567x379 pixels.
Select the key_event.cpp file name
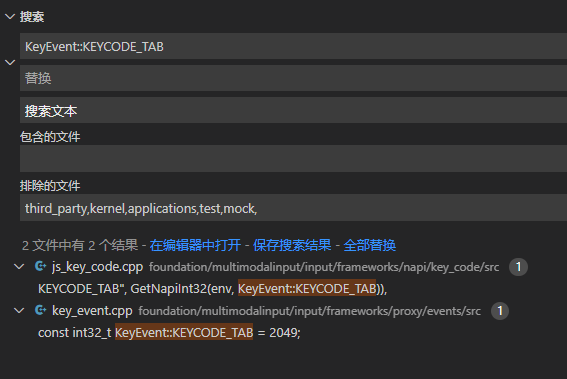coord(92,311)
